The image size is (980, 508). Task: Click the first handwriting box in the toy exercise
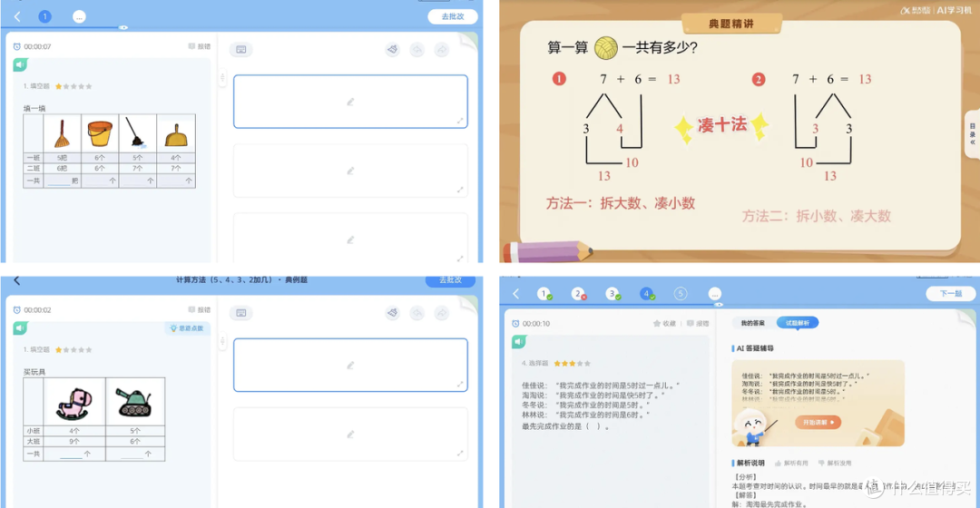tap(350, 365)
